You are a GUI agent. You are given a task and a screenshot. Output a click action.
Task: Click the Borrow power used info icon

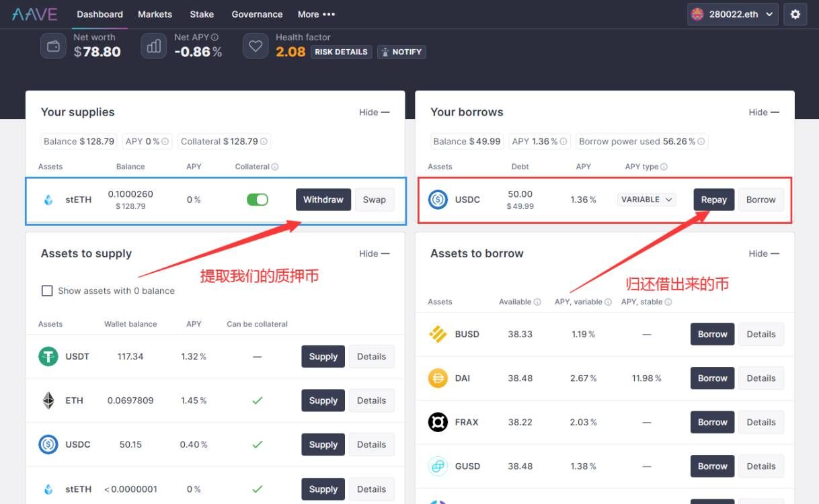[x=701, y=142]
